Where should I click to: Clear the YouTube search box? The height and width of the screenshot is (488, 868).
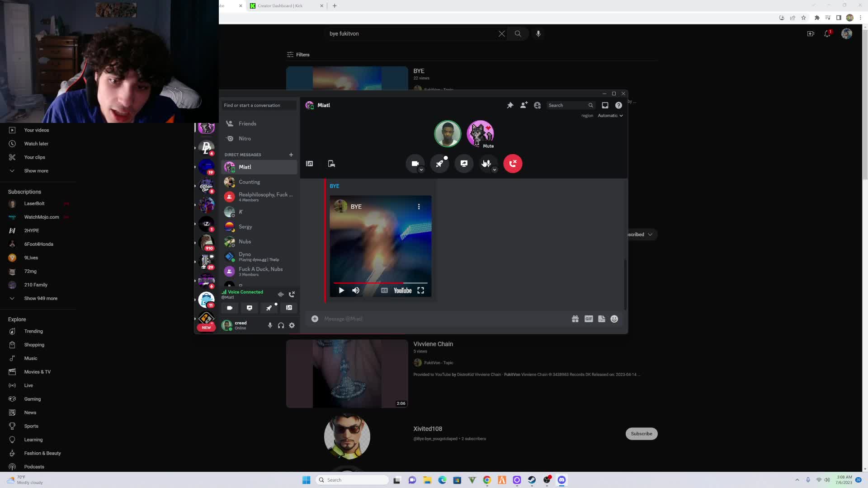(502, 33)
